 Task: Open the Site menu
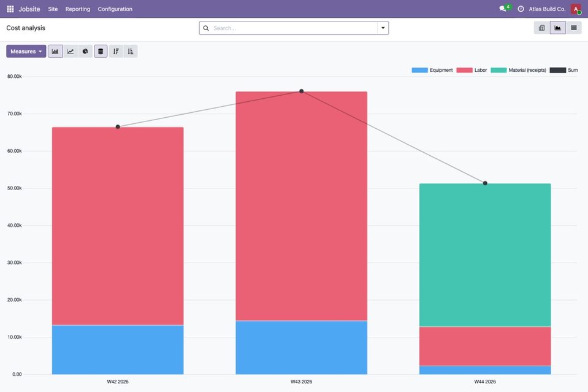[53, 9]
